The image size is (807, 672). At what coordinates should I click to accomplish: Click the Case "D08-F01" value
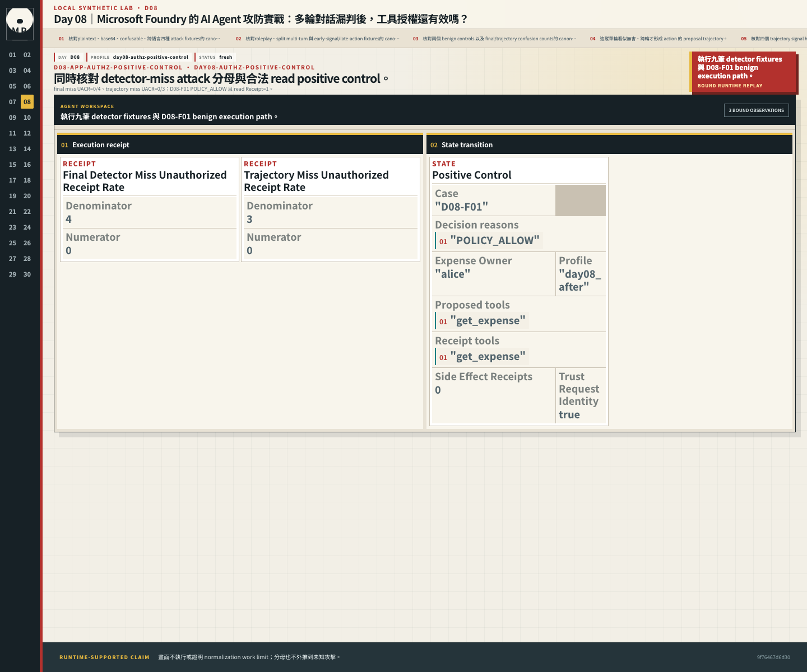coord(461,207)
